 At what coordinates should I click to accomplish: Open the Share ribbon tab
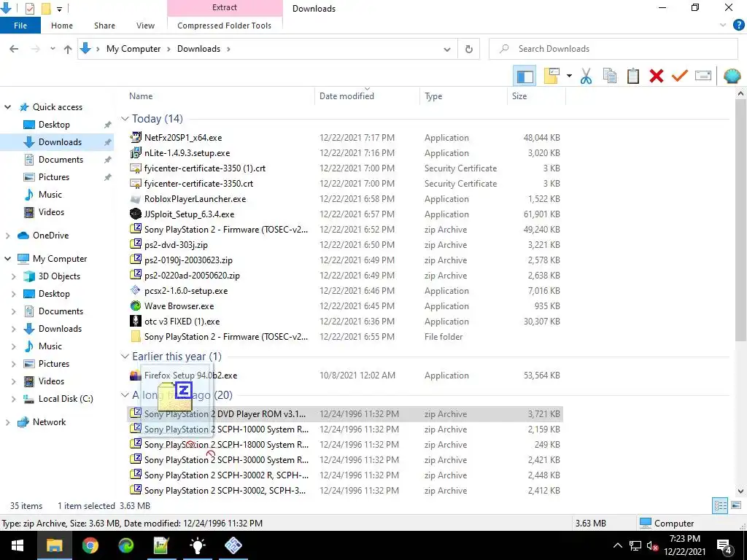tap(104, 26)
